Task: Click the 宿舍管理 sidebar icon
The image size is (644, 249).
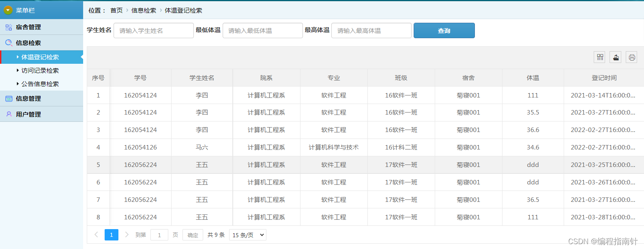Action: click(x=9, y=27)
